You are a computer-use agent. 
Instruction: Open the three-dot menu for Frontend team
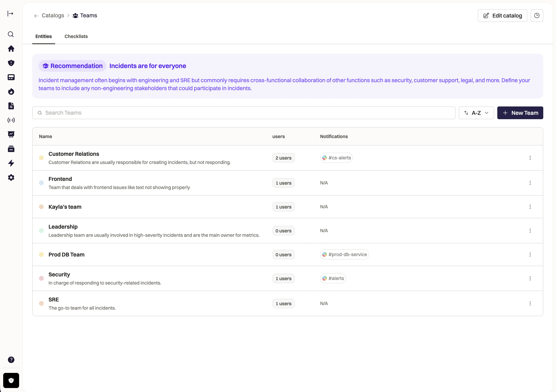tap(530, 183)
